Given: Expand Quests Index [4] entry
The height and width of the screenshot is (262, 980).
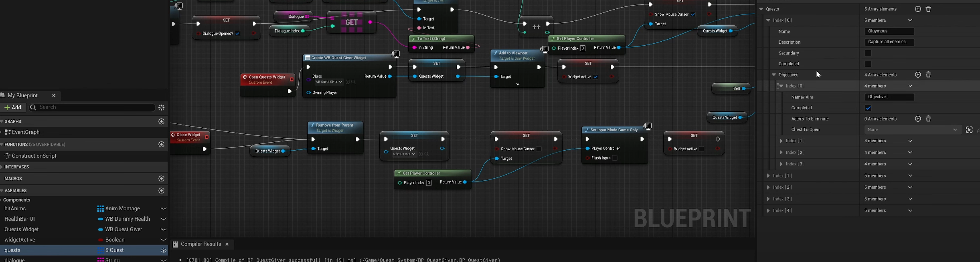Looking at the screenshot, I should tap(768, 211).
